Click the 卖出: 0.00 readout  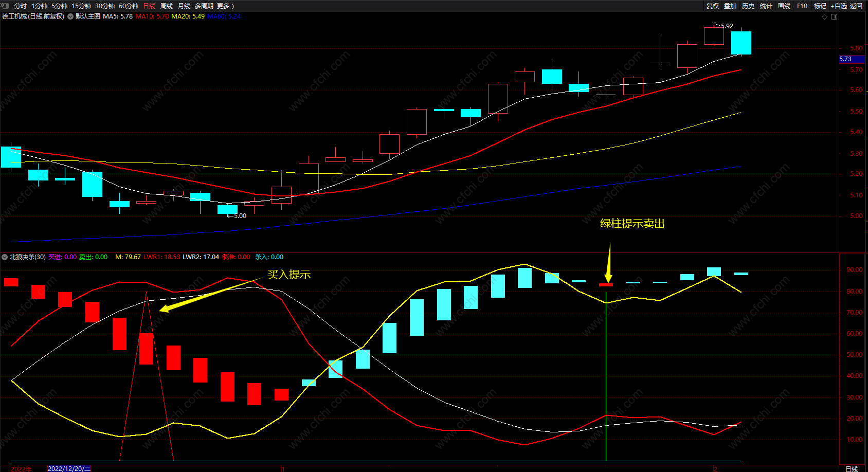click(94, 257)
